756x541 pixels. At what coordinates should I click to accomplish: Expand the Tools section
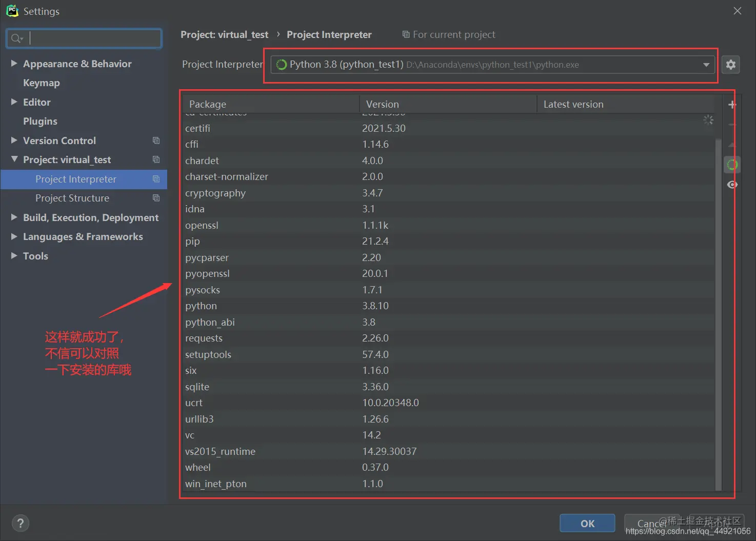click(x=14, y=256)
